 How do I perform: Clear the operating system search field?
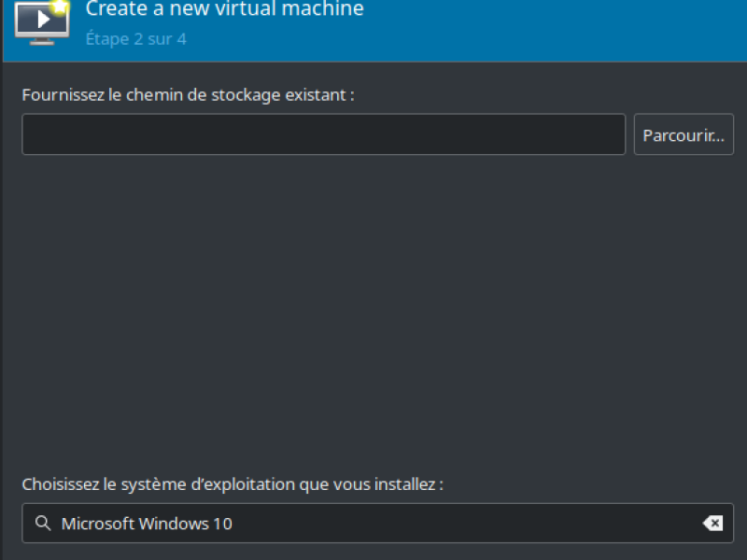[x=712, y=524]
